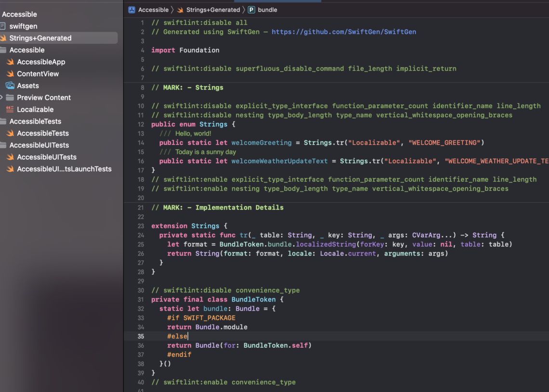Click the Swift icon in the breadcrumb bar
The width and height of the screenshot is (549, 392).
click(180, 10)
